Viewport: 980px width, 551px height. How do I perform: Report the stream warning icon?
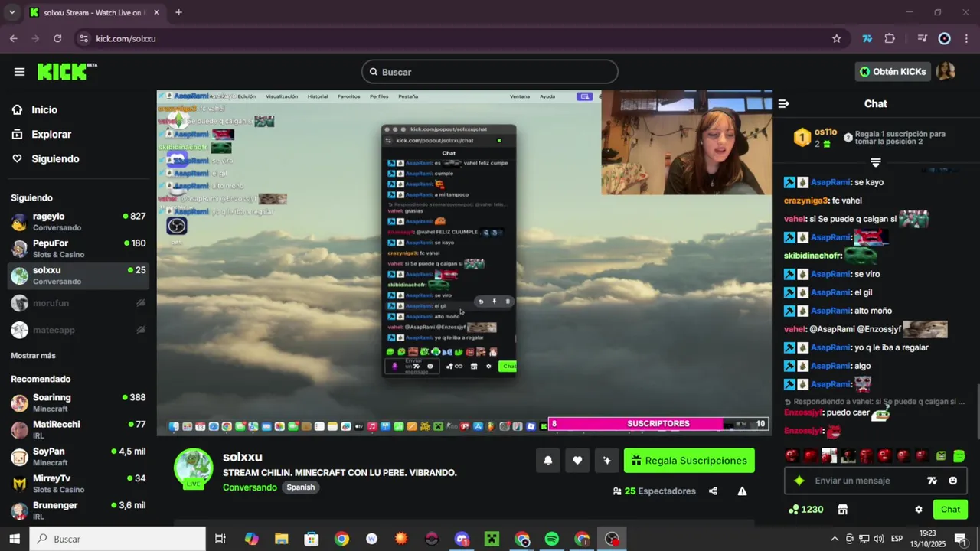(742, 491)
